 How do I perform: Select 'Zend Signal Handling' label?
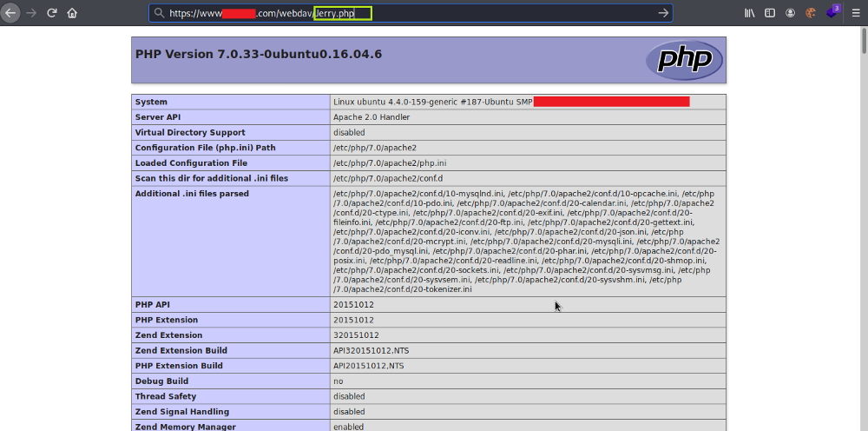pos(182,412)
